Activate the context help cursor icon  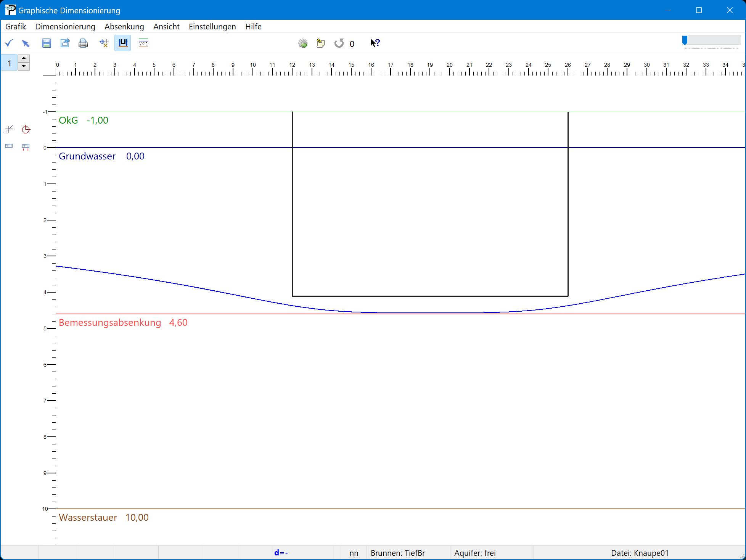click(375, 43)
